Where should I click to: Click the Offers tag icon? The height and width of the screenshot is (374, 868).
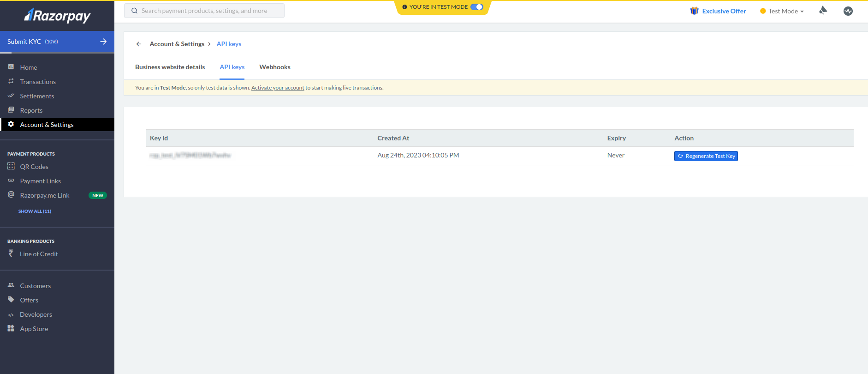coord(11,300)
